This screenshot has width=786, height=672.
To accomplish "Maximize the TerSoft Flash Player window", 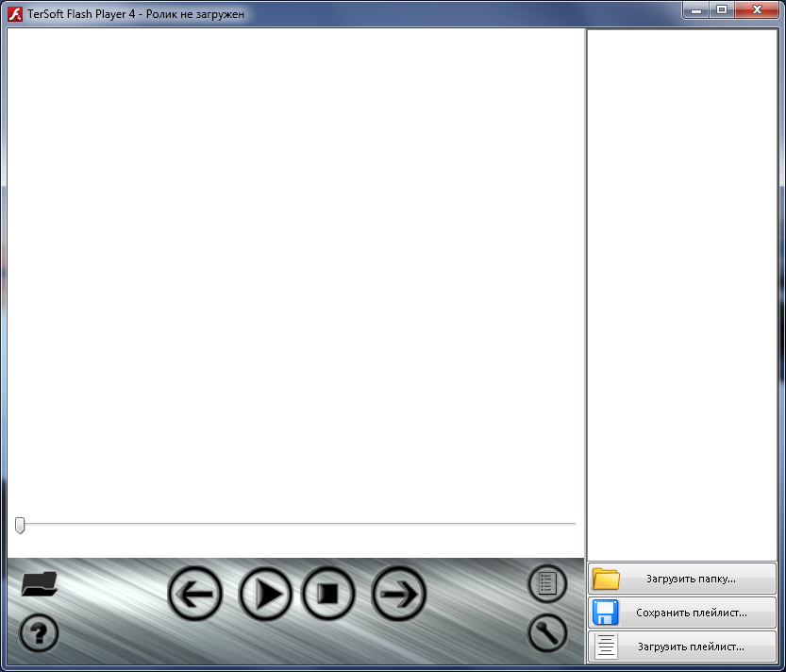I will pyautogui.click(x=723, y=9).
